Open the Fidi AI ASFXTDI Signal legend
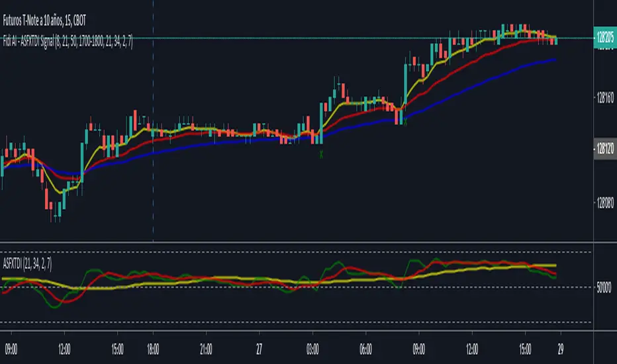617x364 pixels. pos(68,41)
